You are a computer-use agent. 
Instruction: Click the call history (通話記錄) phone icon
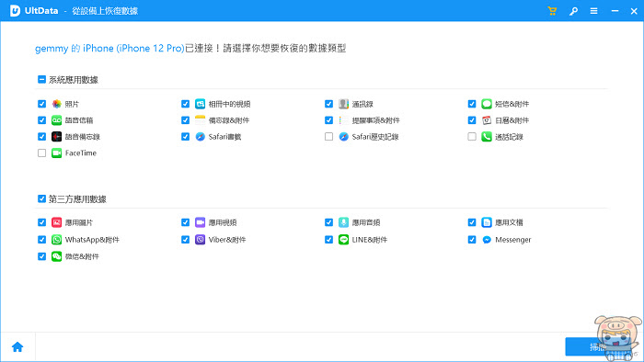pyautogui.click(x=487, y=137)
